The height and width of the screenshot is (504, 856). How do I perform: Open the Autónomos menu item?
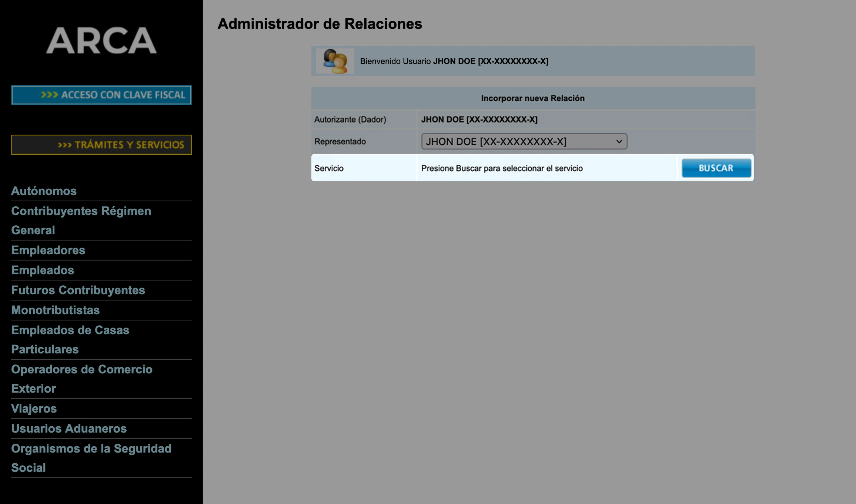tap(44, 191)
